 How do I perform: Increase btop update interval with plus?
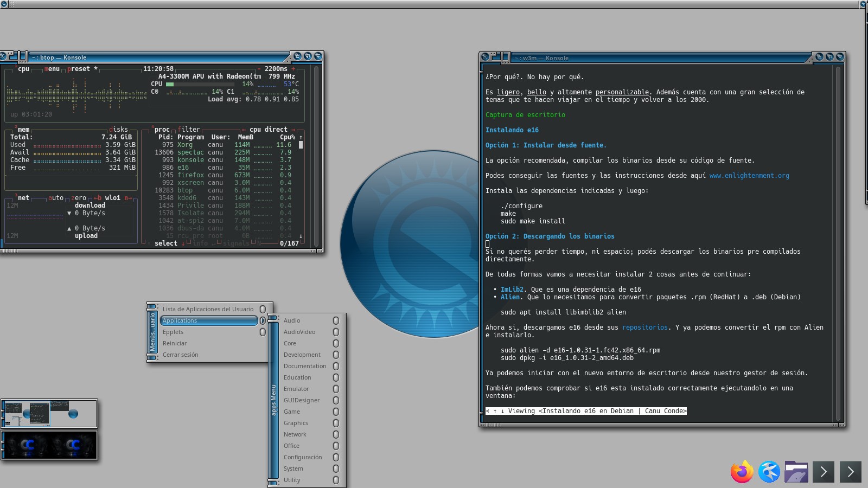[x=293, y=69]
